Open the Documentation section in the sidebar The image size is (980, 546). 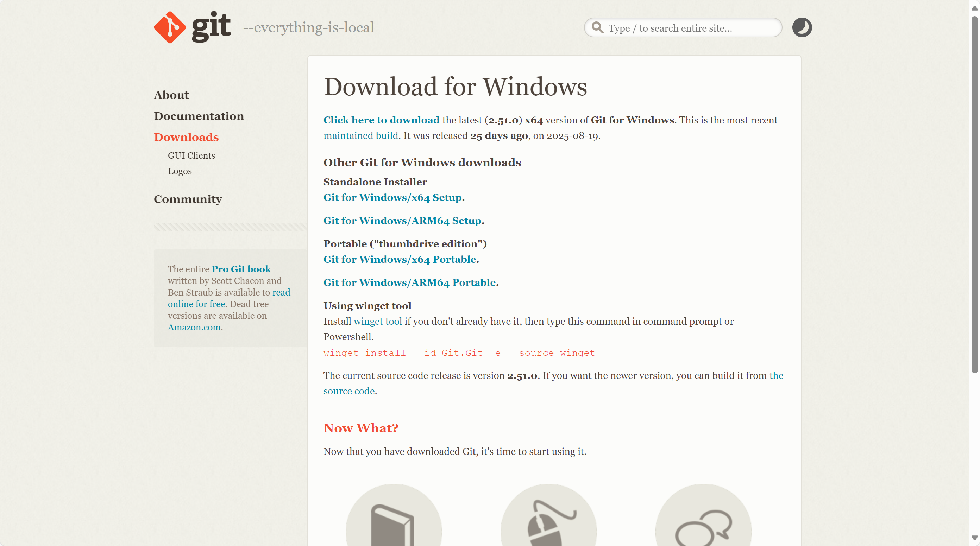point(199,116)
